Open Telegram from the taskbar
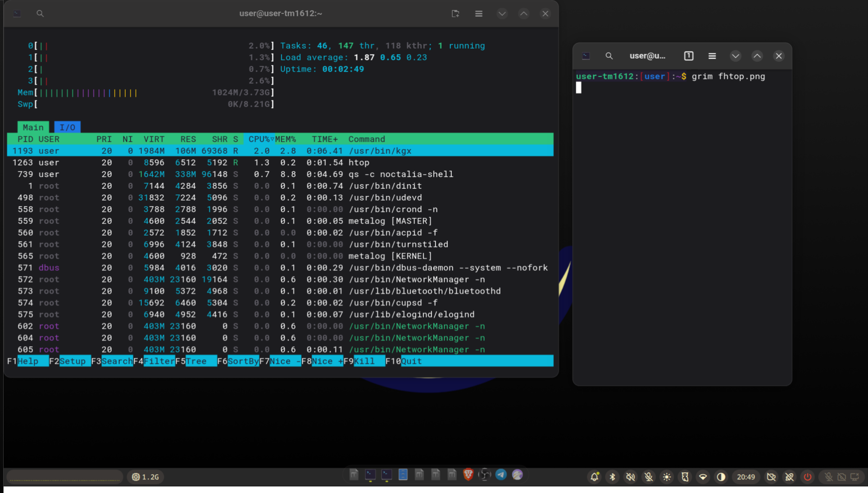 click(x=501, y=475)
